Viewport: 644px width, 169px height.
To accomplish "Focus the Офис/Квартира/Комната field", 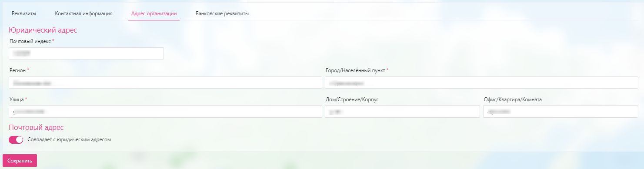I will (561, 112).
